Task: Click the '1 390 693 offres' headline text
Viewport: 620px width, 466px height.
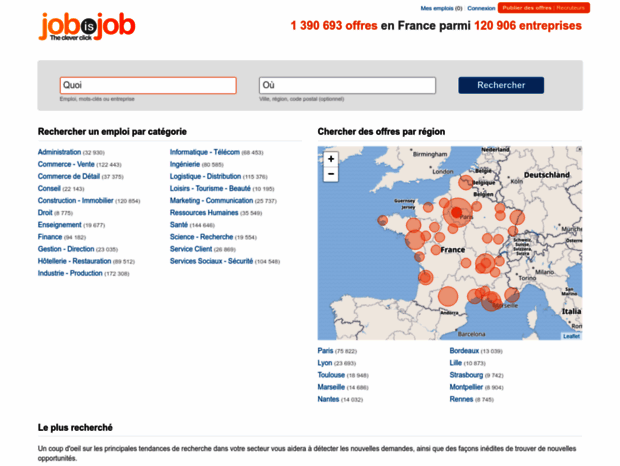Action: tap(334, 26)
